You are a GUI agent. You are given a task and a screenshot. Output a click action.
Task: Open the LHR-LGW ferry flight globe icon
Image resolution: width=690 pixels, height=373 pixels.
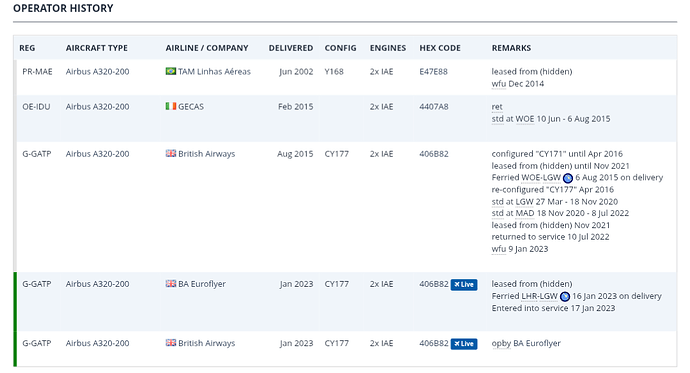[565, 296]
